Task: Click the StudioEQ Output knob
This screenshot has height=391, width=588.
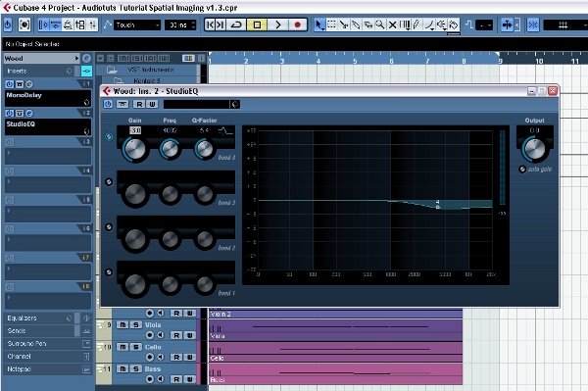Action: (535, 149)
